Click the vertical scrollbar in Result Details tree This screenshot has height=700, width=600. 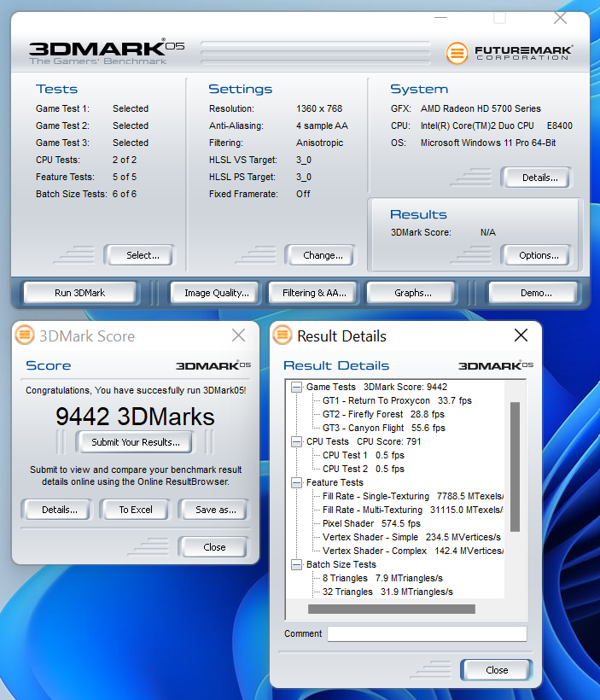coord(516,466)
